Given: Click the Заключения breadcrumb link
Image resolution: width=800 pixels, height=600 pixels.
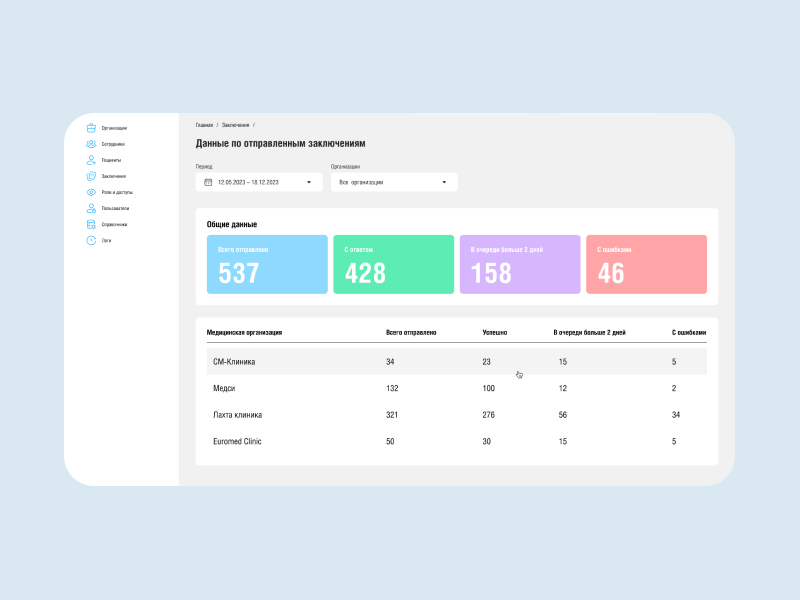Looking at the screenshot, I should click(x=235, y=125).
